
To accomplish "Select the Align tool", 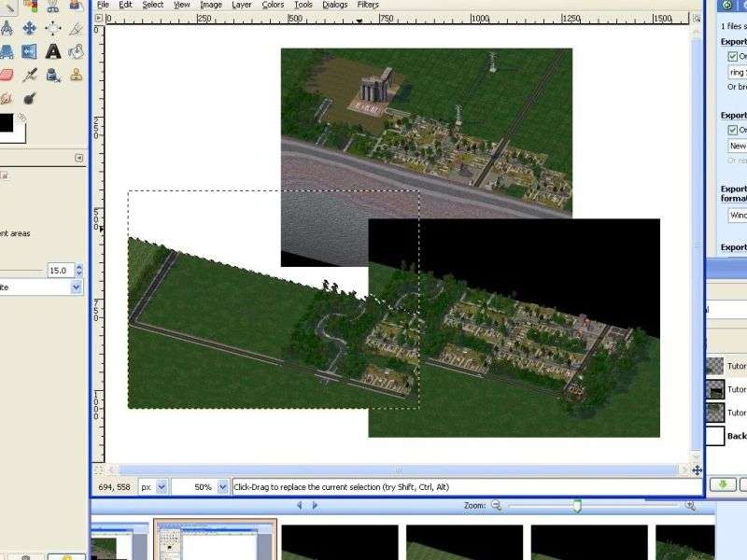I will [53, 28].
